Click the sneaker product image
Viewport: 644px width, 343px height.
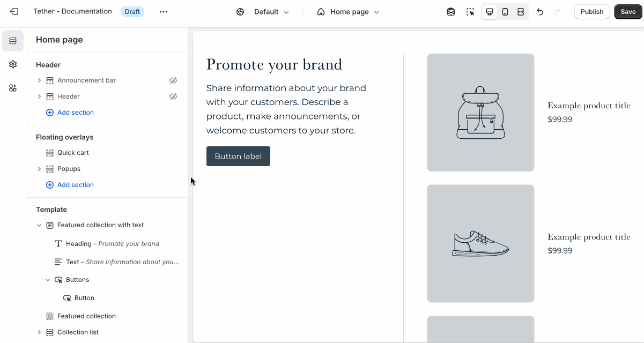[x=480, y=244]
